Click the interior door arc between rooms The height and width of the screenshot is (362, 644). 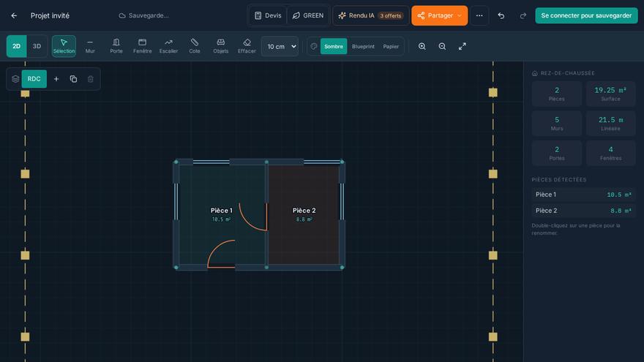tap(254, 216)
